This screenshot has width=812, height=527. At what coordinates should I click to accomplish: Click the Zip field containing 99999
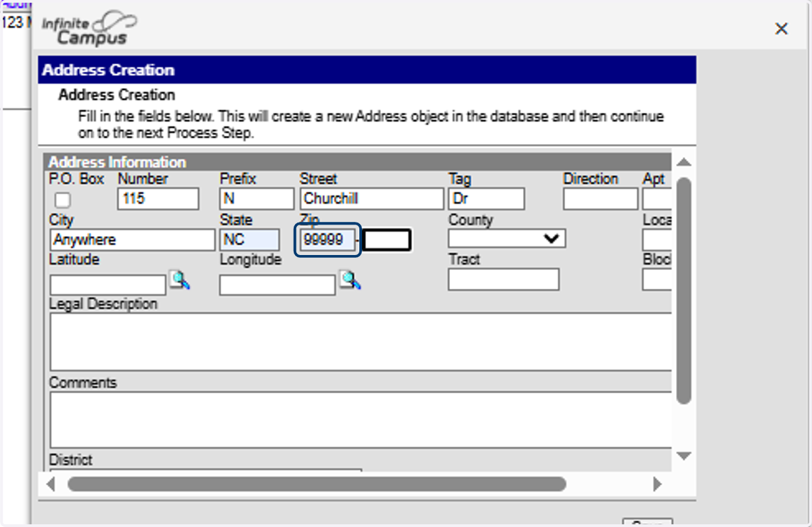coord(328,240)
